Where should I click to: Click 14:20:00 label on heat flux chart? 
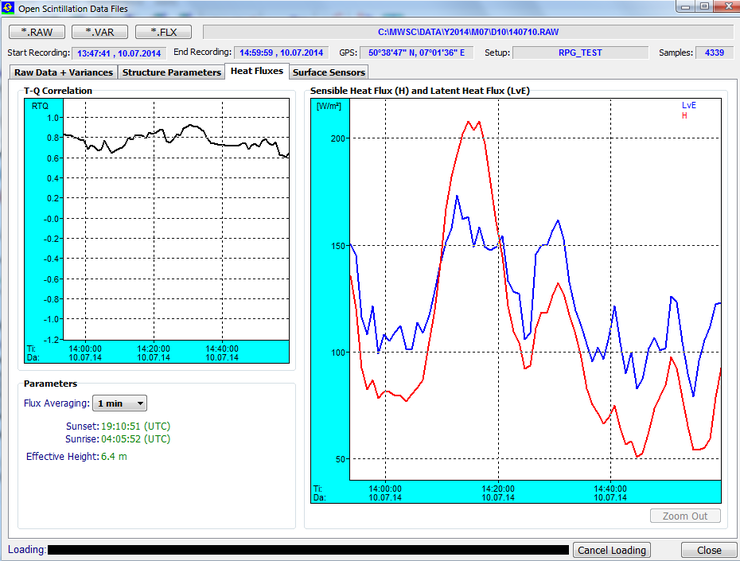coord(498,489)
